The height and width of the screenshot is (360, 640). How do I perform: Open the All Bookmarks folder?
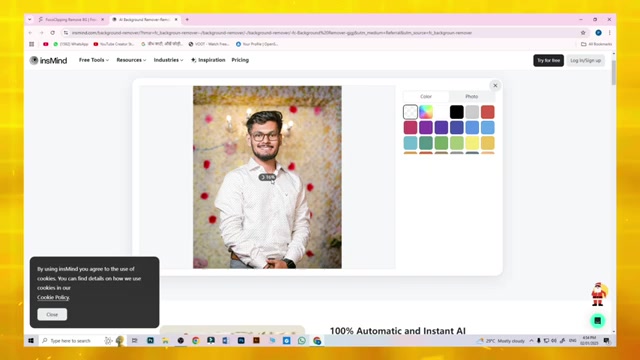click(596, 44)
